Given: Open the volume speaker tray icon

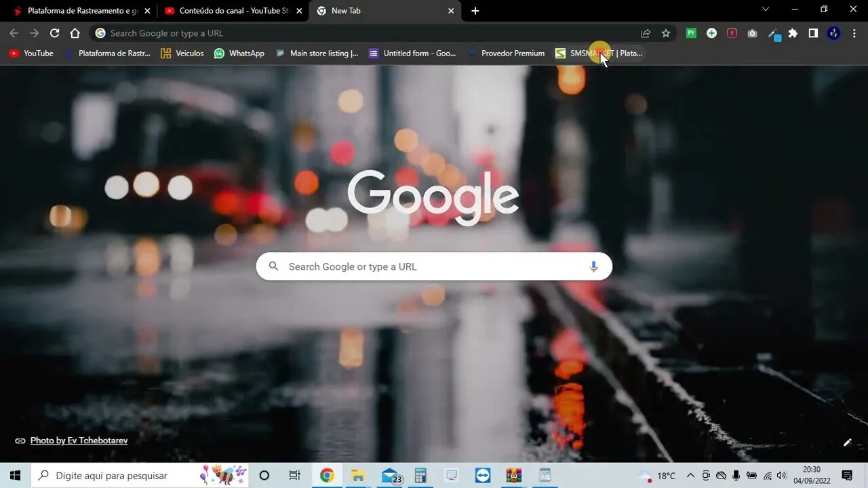Looking at the screenshot, I should (x=782, y=476).
